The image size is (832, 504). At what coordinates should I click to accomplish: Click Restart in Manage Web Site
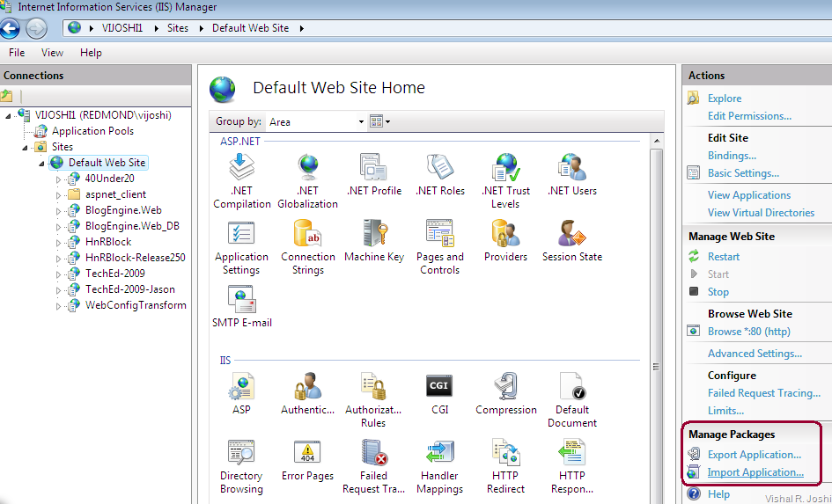pos(724,257)
